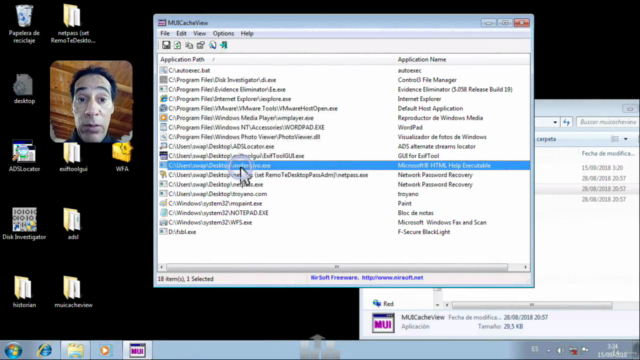Click the historian folder desktop icon

click(x=24, y=291)
